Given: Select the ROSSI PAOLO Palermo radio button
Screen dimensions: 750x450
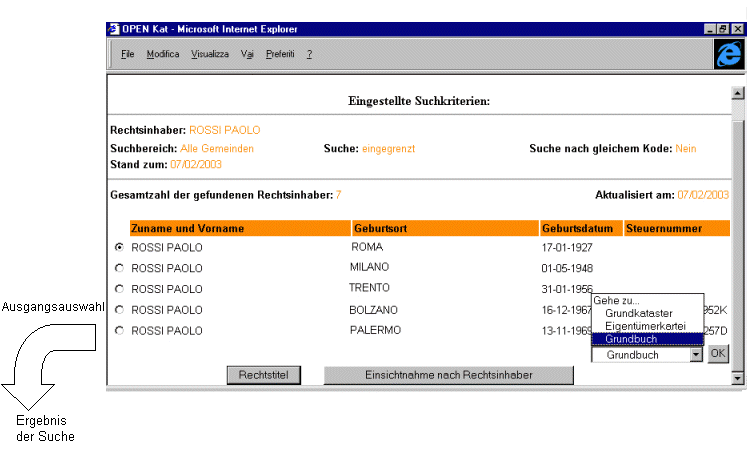Looking at the screenshot, I should (120, 331).
